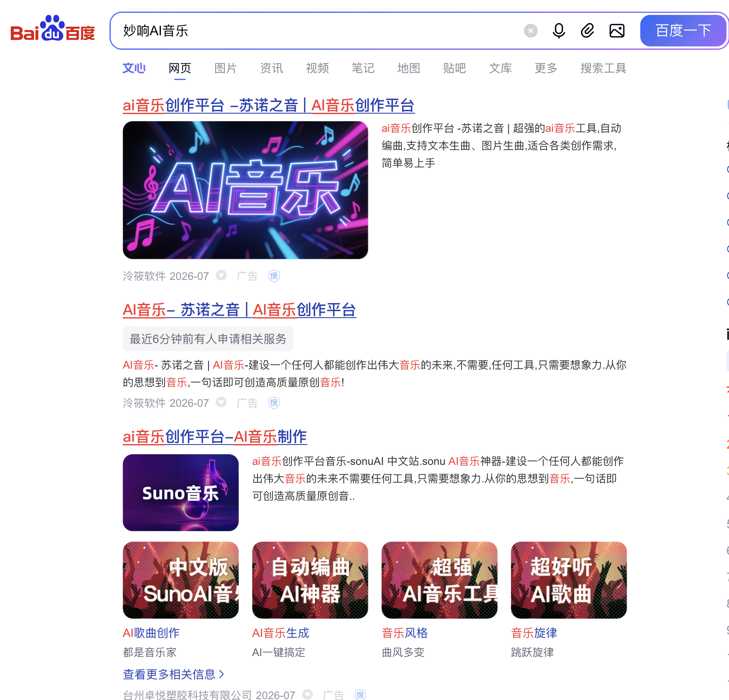The image size is (729, 700).
Task: Open the 图片 tab
Action: coord(226,68)
